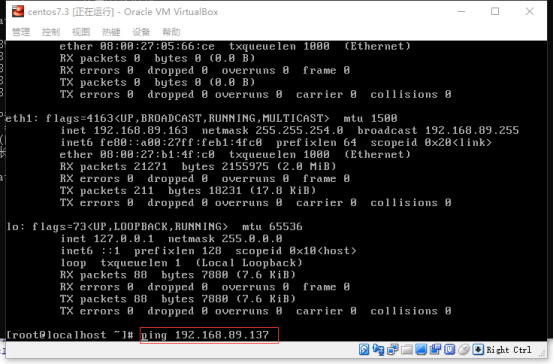This screenshot has height=364, width=554.
Task: Open the 设备 menu
Action: 141,32
